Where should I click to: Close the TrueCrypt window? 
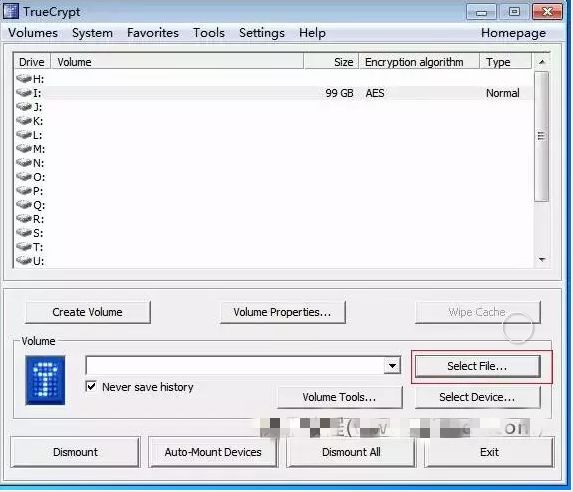547,12
